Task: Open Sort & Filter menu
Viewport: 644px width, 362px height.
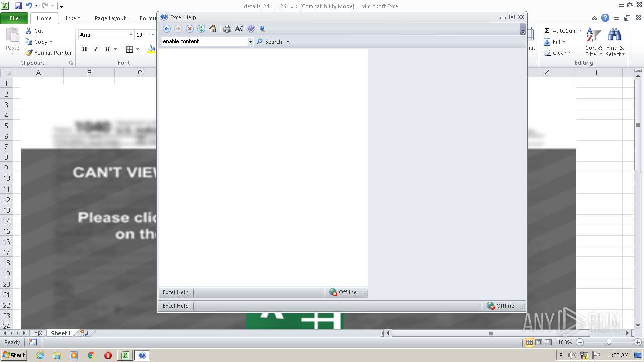Action: coord(594,43)
